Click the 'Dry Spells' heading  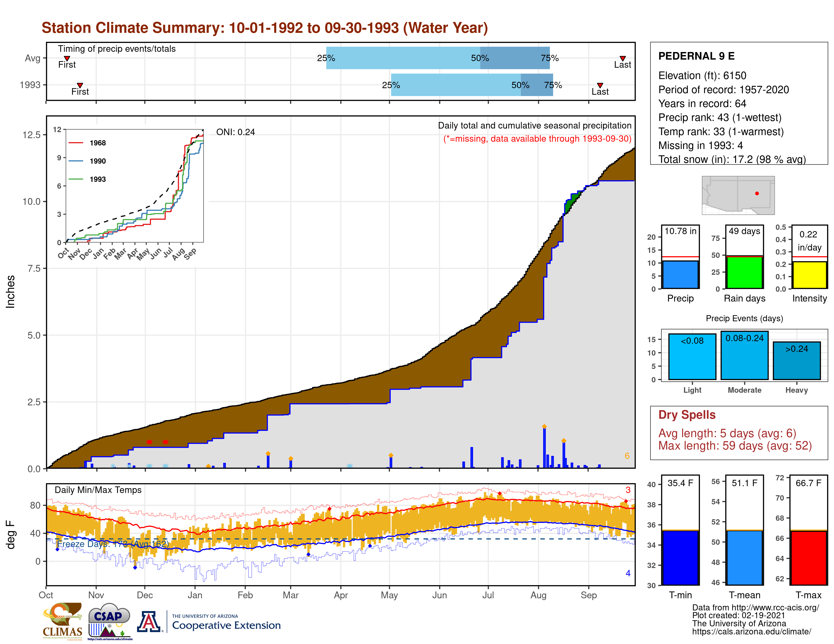(687, 415)
